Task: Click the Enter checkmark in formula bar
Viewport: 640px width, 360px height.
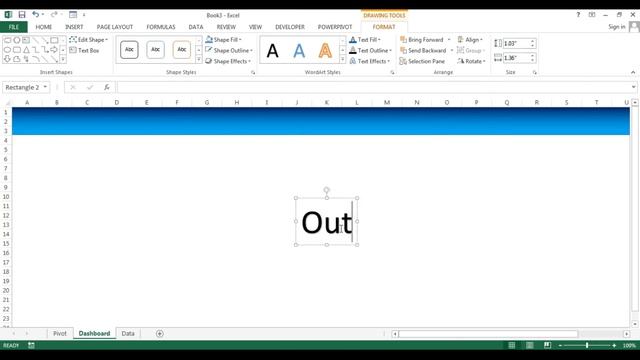Action: click(90, 87)
